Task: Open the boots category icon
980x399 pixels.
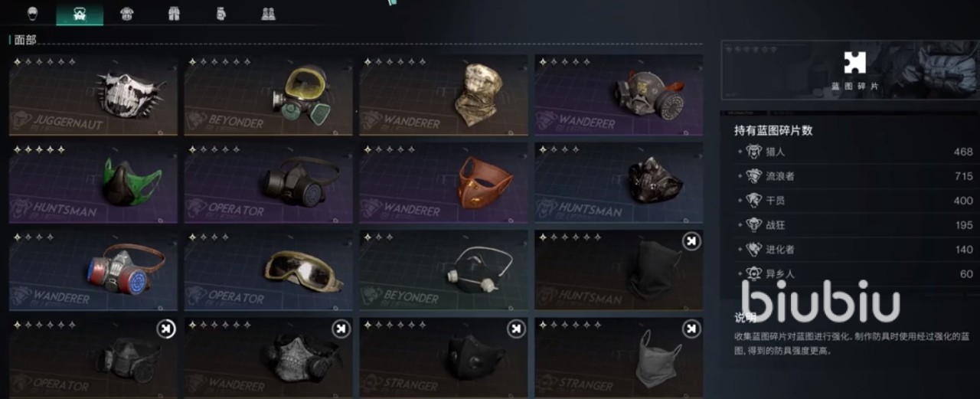Action: [268, 14]
